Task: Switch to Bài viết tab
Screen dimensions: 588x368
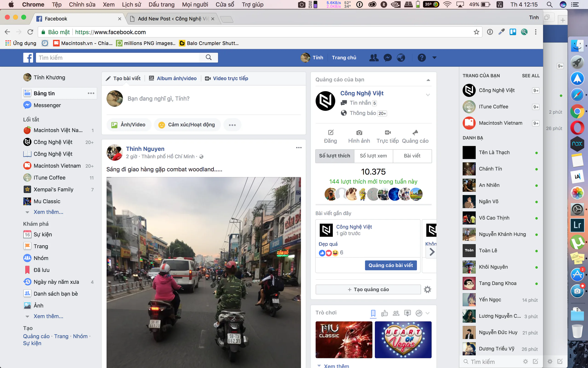Action: point(412,156)
